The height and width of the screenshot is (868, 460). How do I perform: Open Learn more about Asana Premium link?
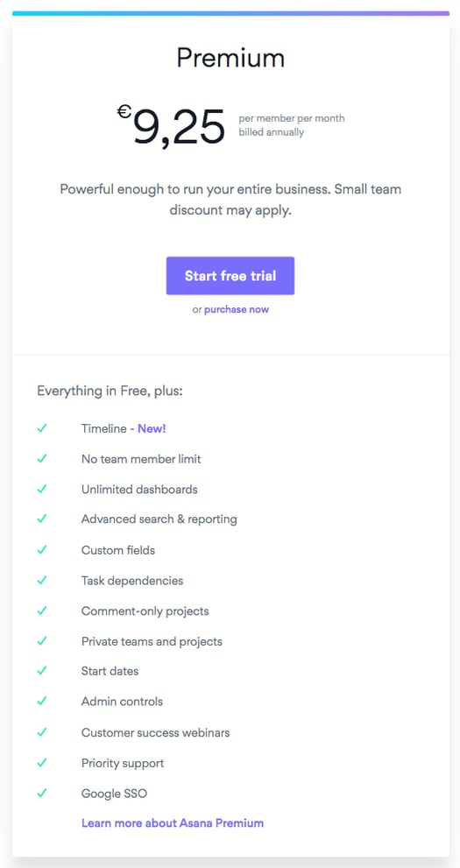pos(172,822)
